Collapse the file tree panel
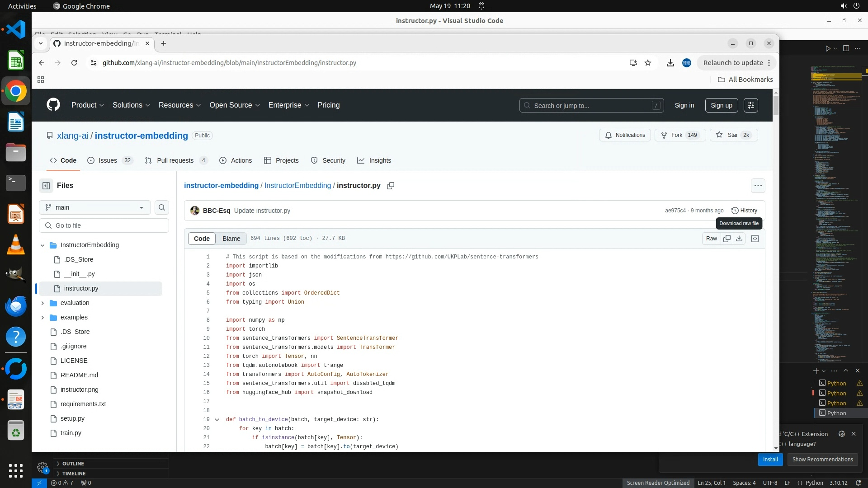This screenshot has width=868, height=488. click(x=46, y=186)
